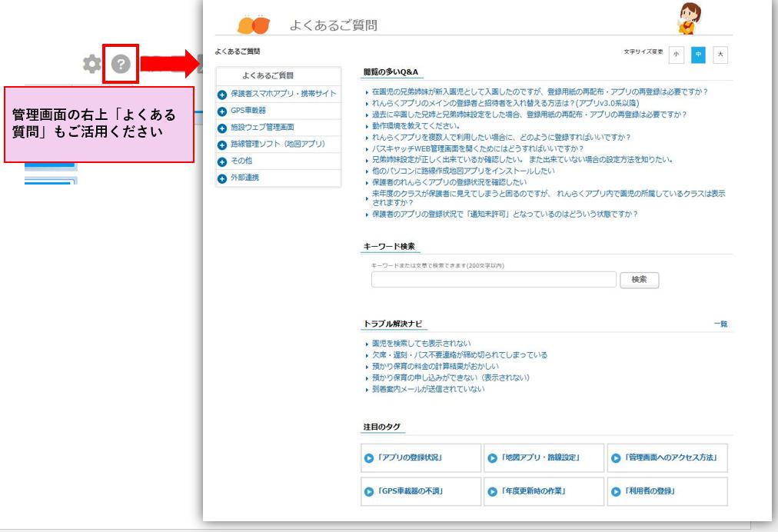778x532 pixels.
Task: Click the keyword search input field
Action: tap(495, 280)
